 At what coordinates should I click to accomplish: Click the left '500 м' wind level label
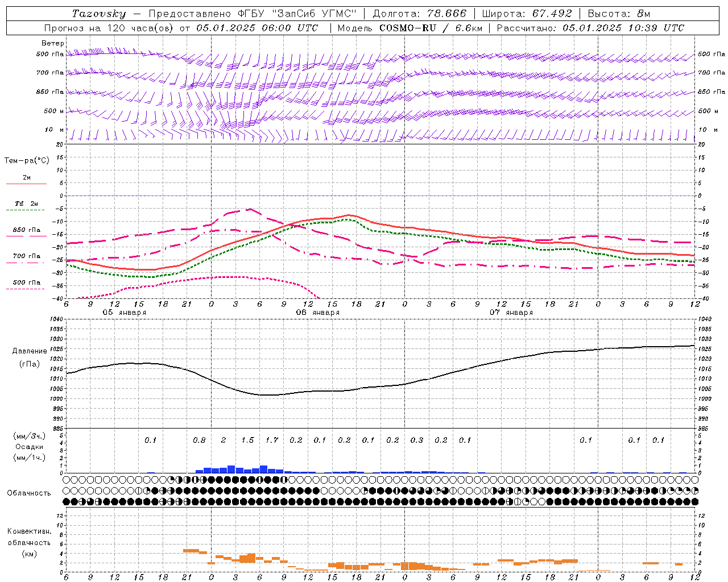54,111
